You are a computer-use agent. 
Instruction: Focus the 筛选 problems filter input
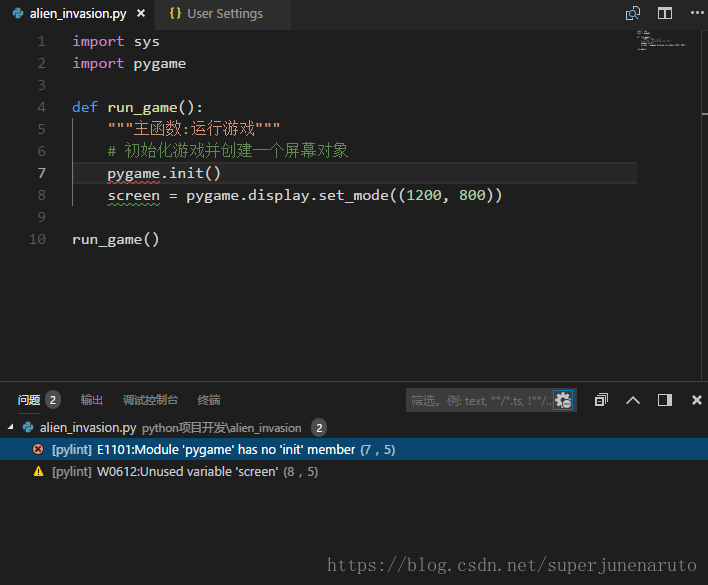480,400
